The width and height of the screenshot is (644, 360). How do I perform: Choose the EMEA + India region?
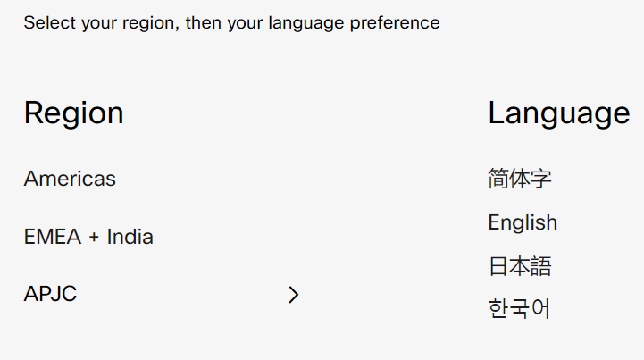88,237
